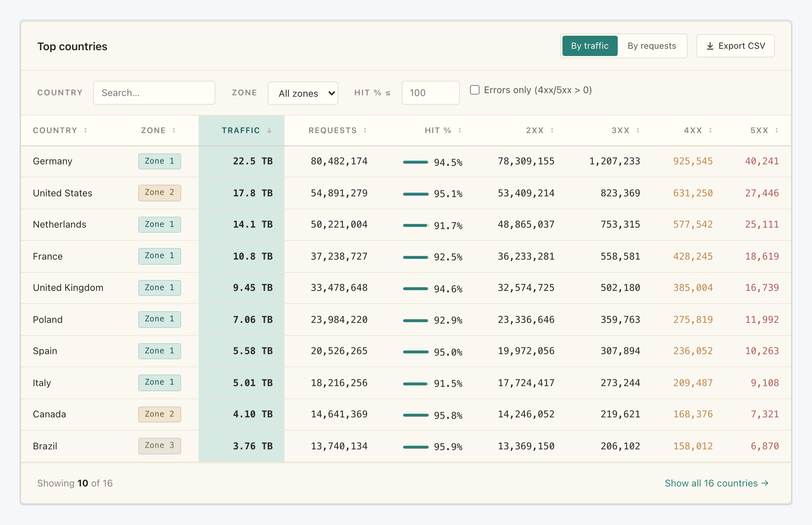Screen dimensions: 812x525
Task: Switch to the By requests tab
Action: point(652,46)
